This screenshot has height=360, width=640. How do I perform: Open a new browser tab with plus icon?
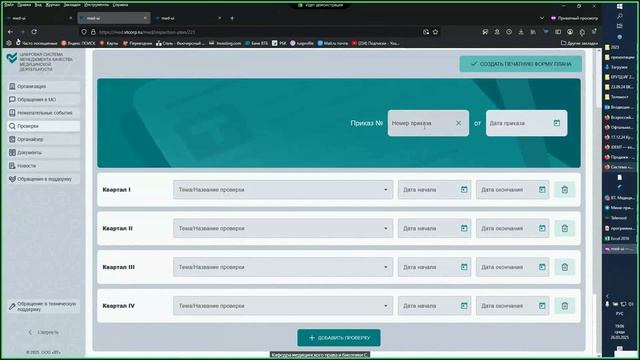point(232,18)
